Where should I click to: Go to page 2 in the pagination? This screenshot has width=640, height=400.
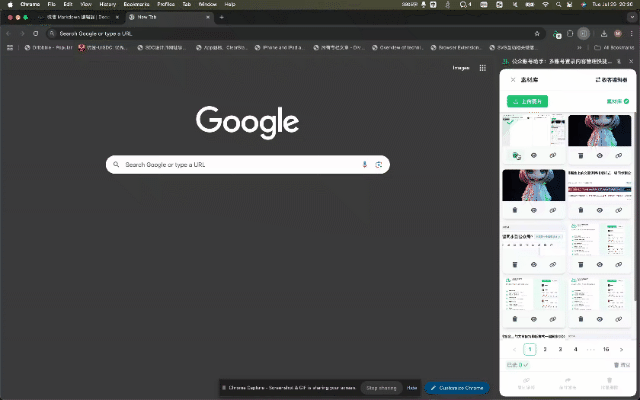coord(545,349)
